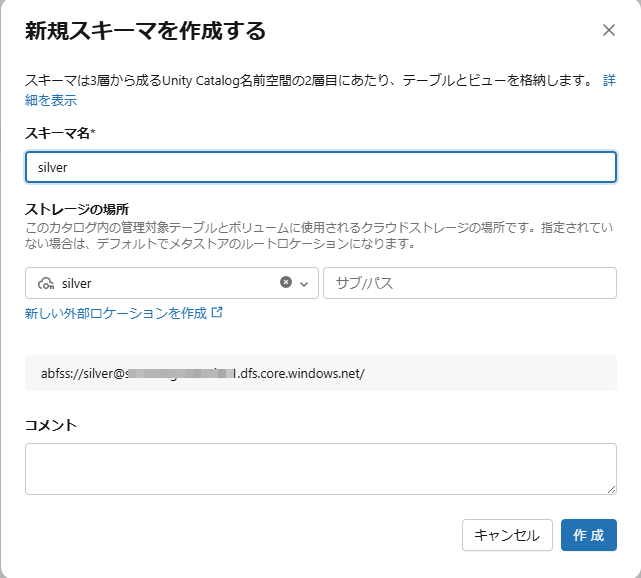Focus the スキーマ名 text field

click(x=320, y=167)
